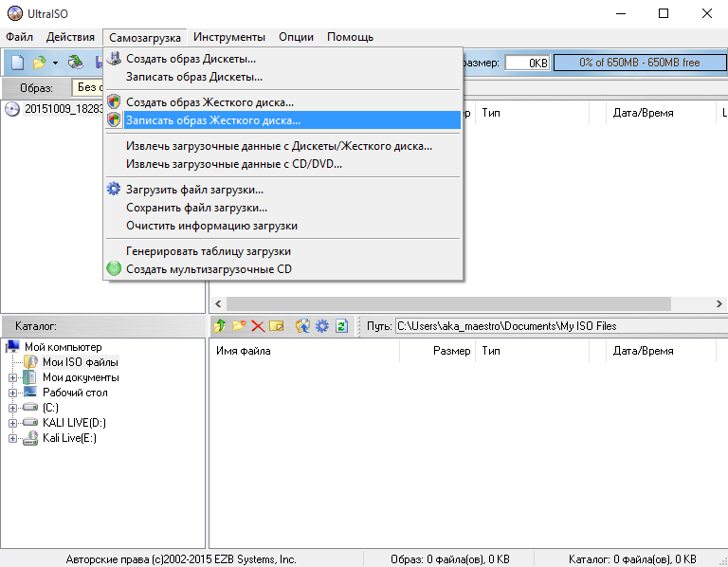Click the Open CD/DVD drive toolbar icon
This screenshot has width=728, height=567.
pyautogui.click(x=76, y=63)
